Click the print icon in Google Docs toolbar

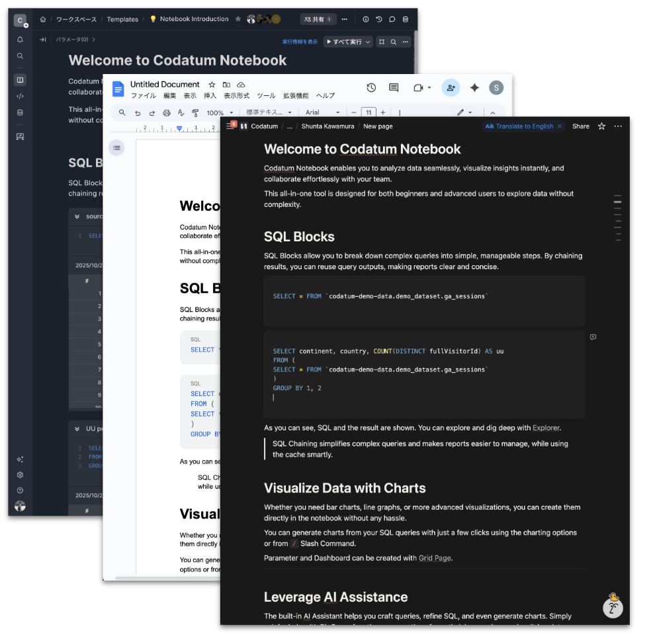[x=167, y=112]
